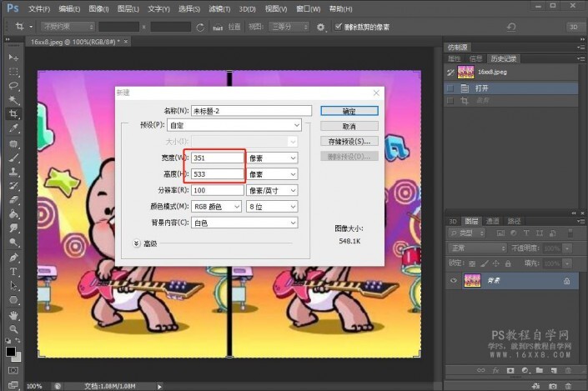Click the 确定 confirm button
Image resolution: width=588 pixels, height=391 pixels.
[349, 110]
